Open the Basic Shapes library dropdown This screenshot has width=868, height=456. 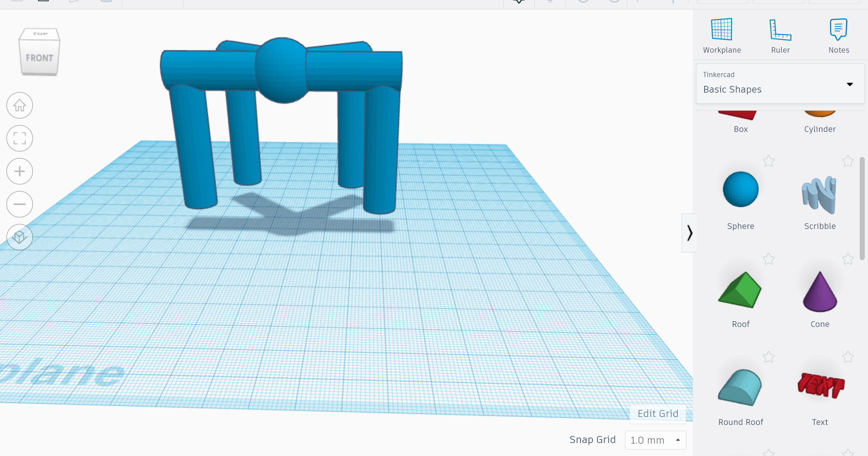[x=780, y=83]
